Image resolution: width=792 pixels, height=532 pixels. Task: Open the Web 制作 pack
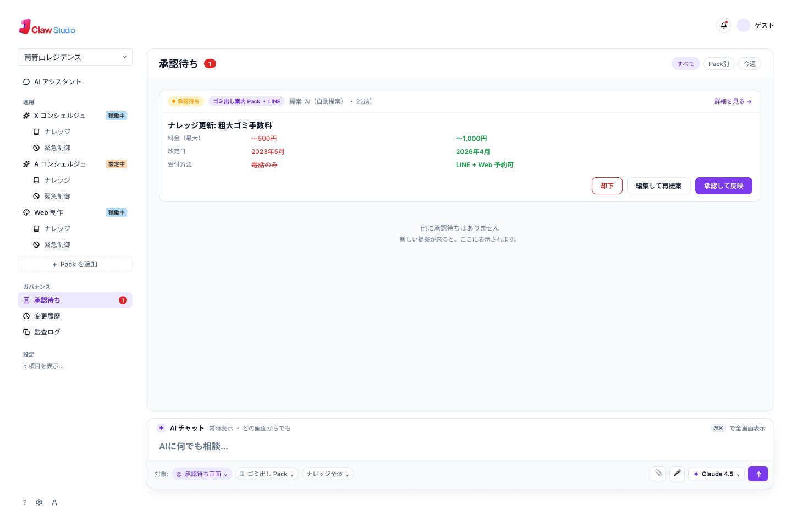point(75,213)
